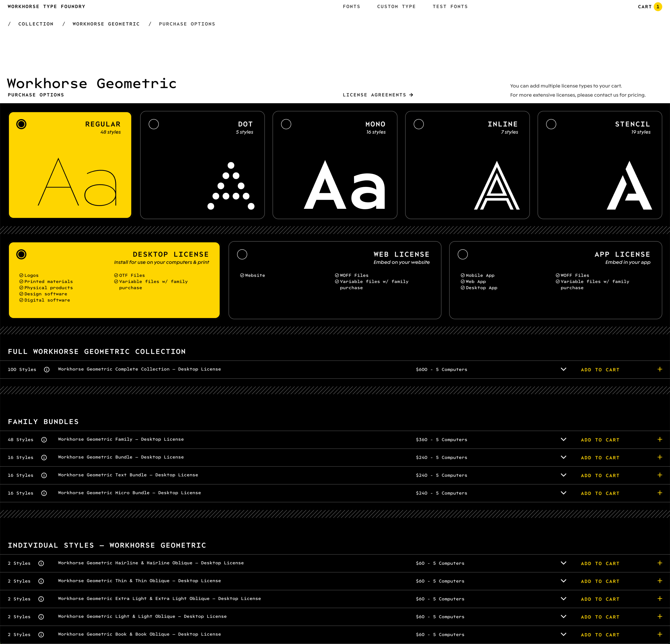
Task: Click info icon next to 100 Styles
Action: (47, 369)
